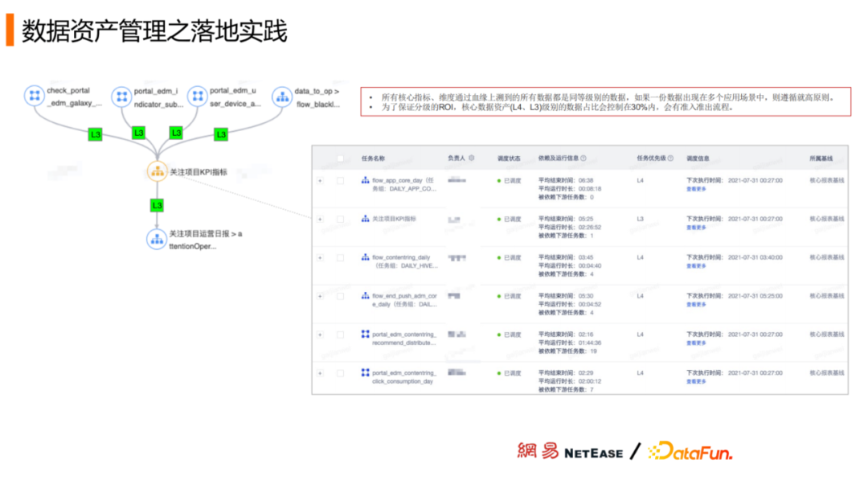Click the workflow icon beside flow_contentring_daily

click(x=366, y=257)
